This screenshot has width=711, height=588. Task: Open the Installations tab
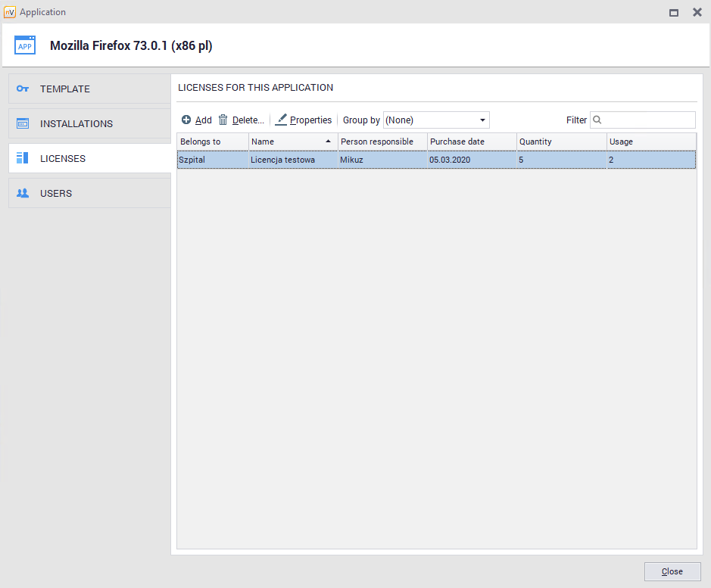coord(89,123)
